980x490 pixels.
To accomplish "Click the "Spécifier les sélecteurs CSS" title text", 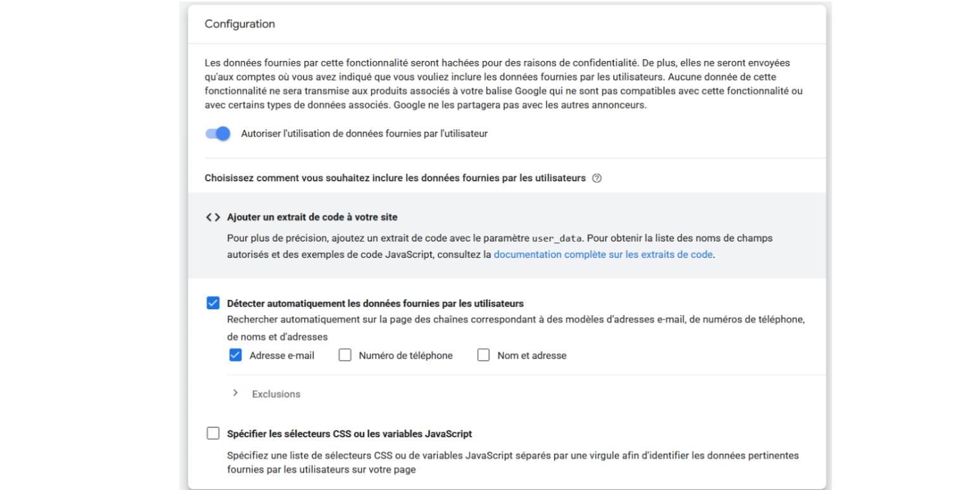I will [349, 434].
